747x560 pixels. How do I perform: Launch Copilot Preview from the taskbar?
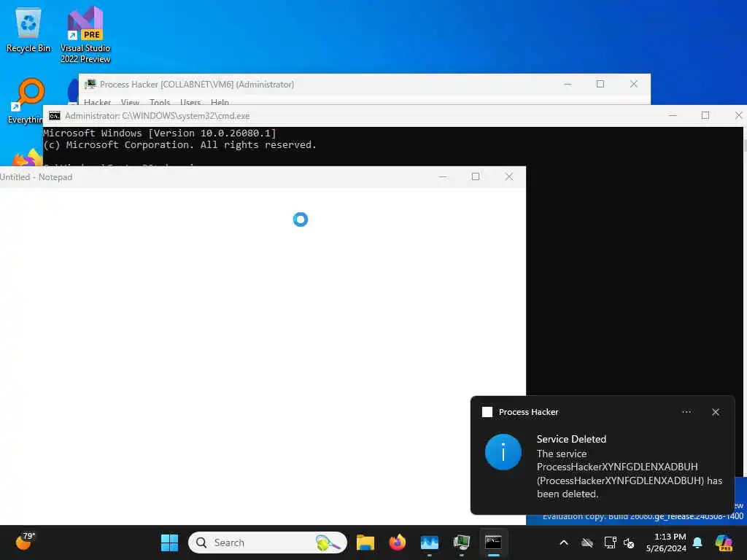point(724,542)
